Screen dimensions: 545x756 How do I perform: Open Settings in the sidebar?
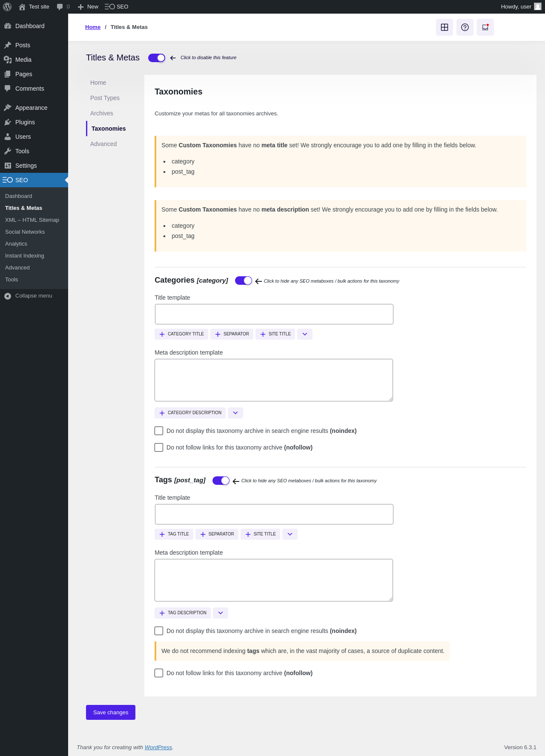(34, 166)
